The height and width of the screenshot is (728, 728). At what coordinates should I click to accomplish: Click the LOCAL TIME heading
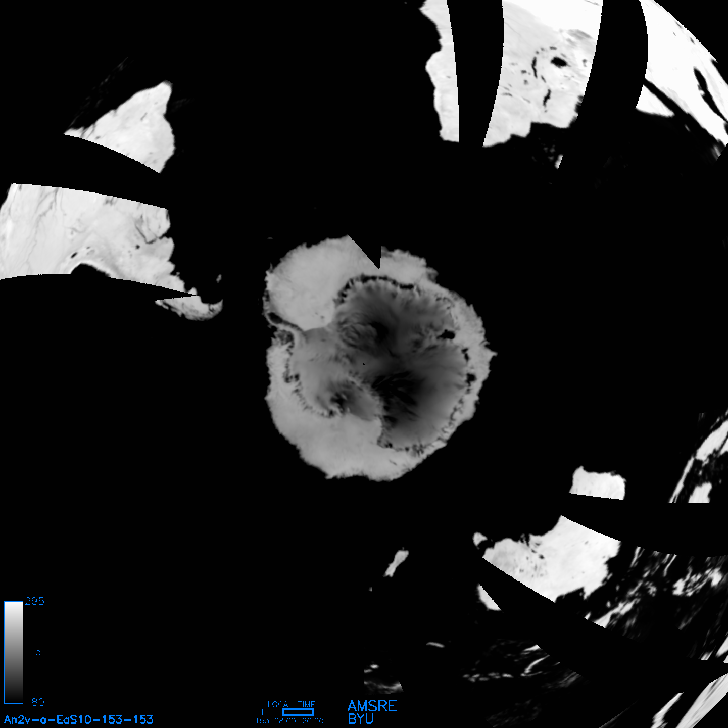292,704
